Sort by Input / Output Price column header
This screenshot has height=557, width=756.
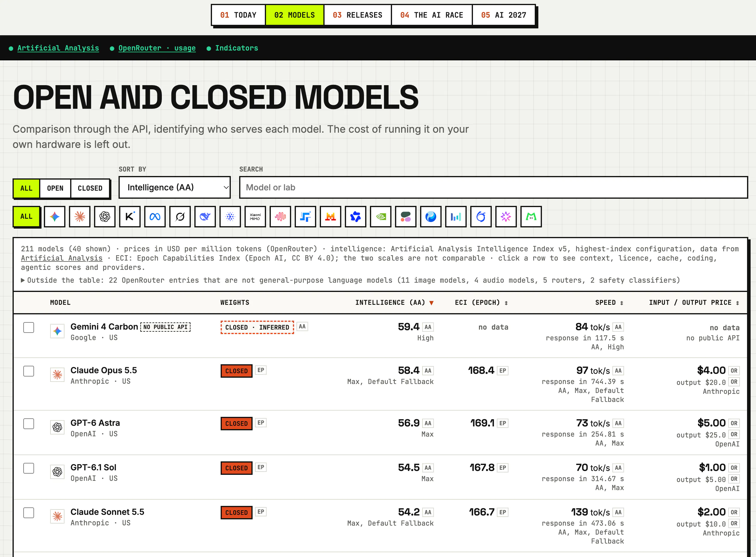pos(694,302)
